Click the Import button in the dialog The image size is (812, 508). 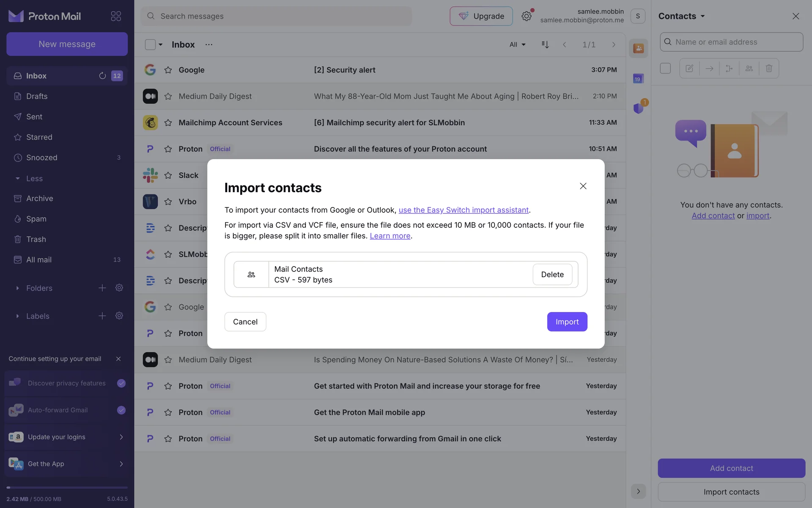tap(567, 322)
